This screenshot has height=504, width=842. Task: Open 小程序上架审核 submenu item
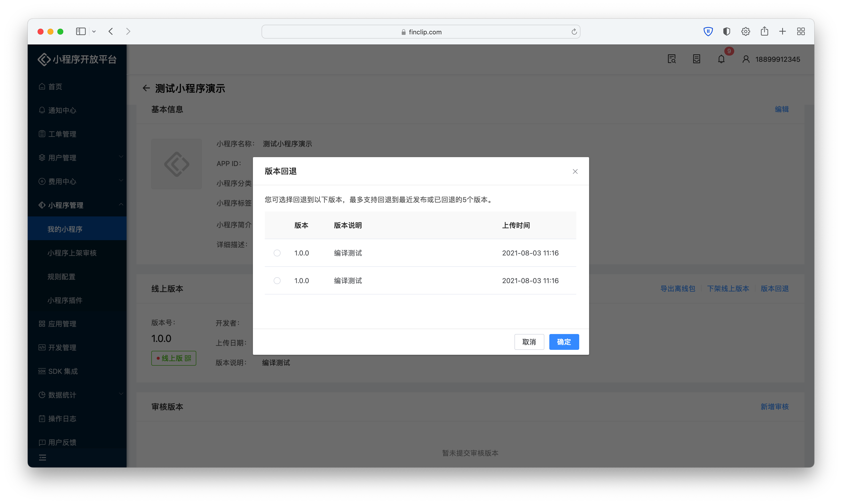[x=77, y=253]
